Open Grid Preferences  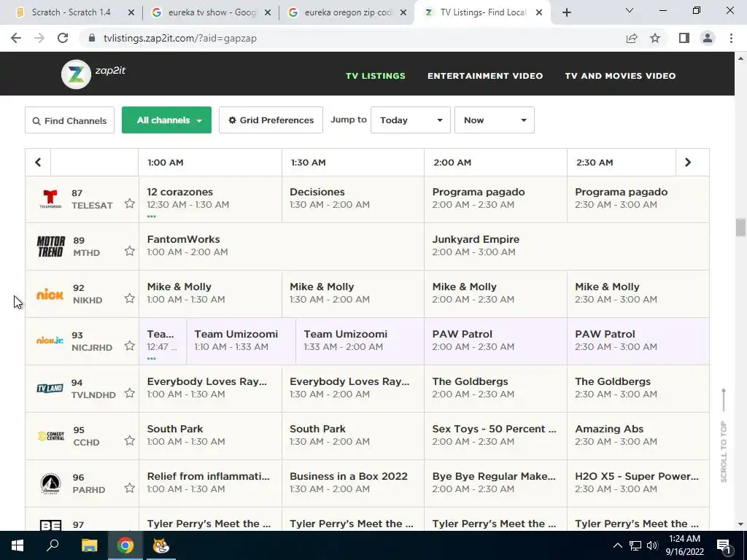tap(271, 120)
